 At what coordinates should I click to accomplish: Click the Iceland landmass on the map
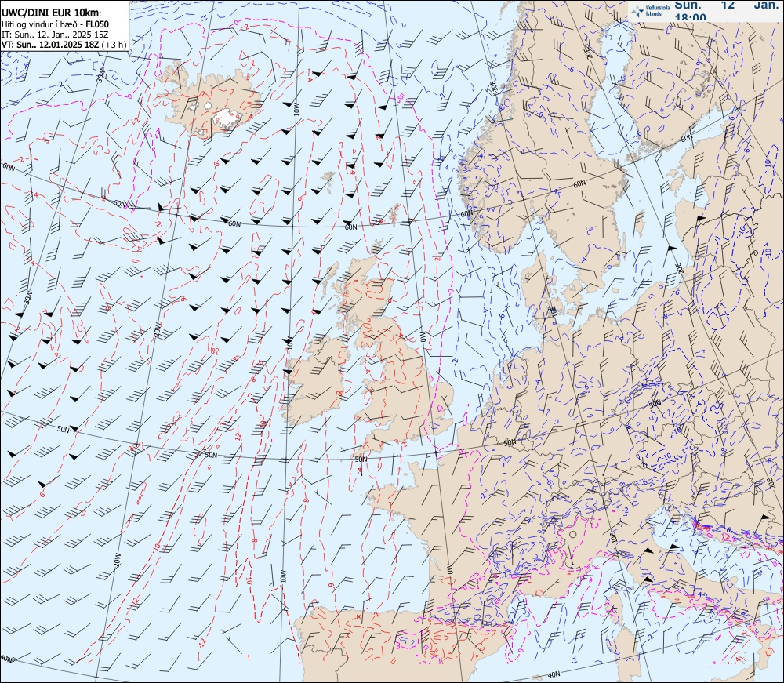[208, 104]
